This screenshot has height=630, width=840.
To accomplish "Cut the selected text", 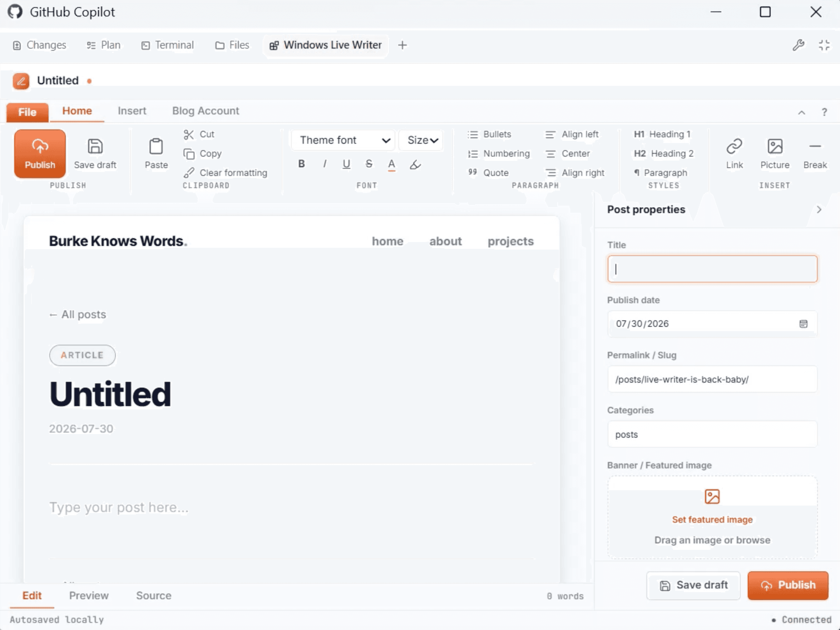I will click(x=199, y=134).
